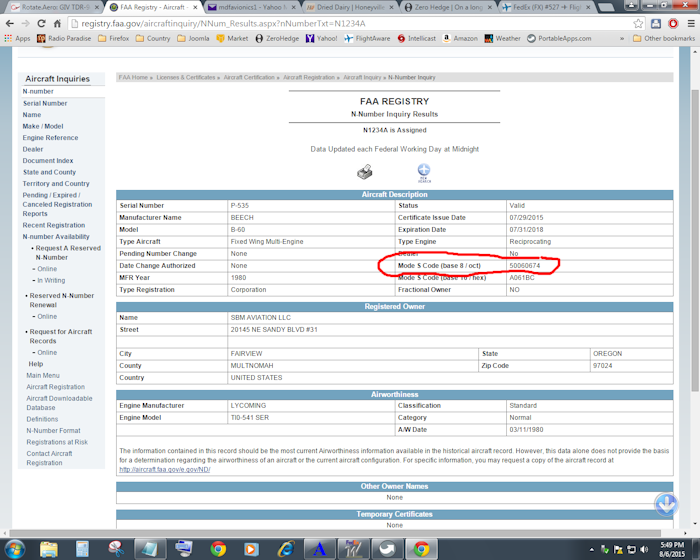Open the Apps shortcut in bookmarks bar
Viewport: 700px width, 560px height.
(17, 38)
